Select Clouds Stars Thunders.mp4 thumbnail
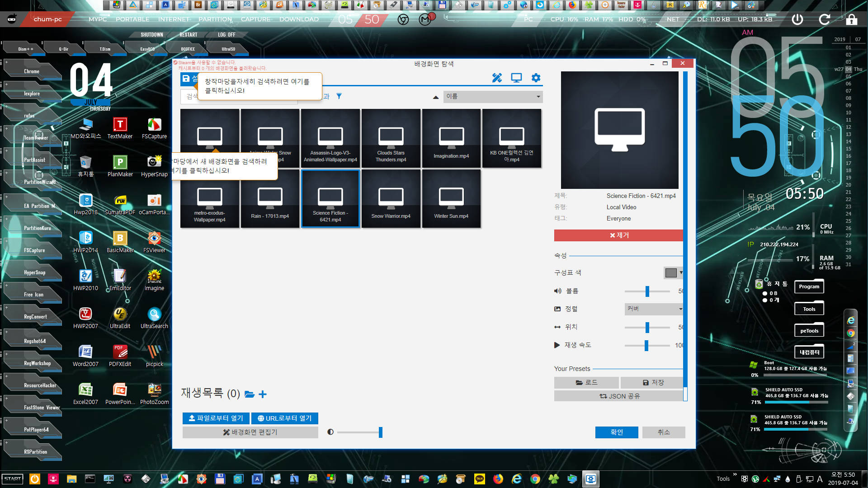 click(x=391, y=138)
